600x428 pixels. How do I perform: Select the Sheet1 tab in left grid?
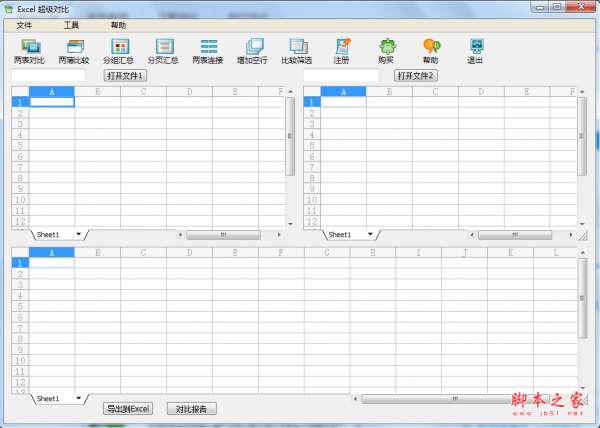pos(48,234)
